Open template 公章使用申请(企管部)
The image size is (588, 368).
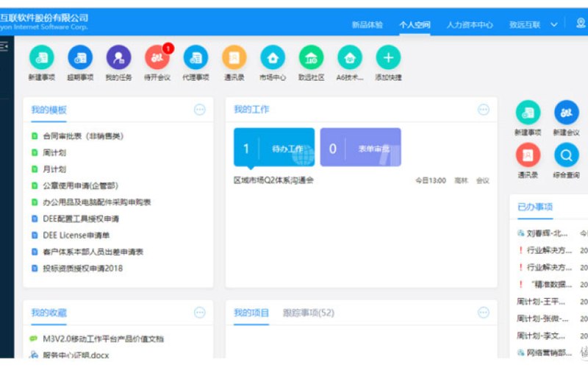tap(80, 185)
